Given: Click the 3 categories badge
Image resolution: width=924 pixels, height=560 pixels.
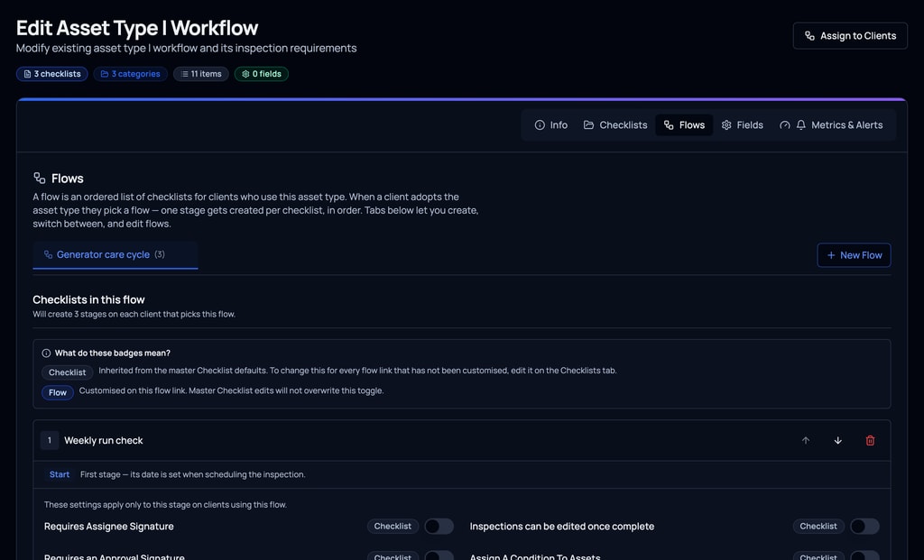Looking at the screenshot, I should 130,74.
